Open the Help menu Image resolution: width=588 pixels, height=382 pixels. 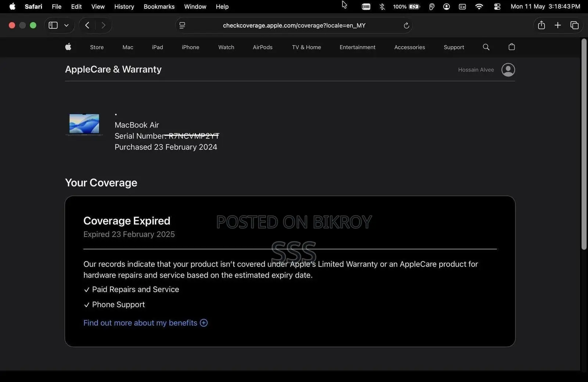click(222, 7)
